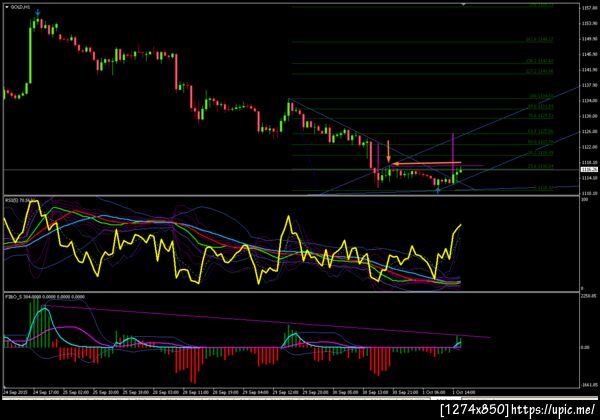The width and height of the screenshot is (600, 420).
Task: Select the 50.0 Fibonacci level label
Action: pyautogui.click(x=540, y=142)
